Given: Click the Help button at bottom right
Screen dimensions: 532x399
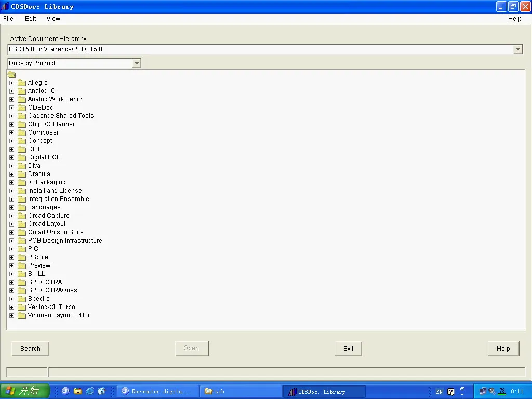Looking at the screenshot, I should [x=503, y=349].
